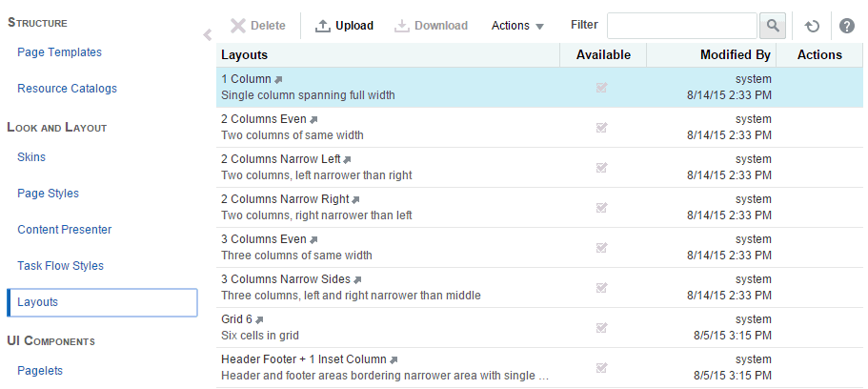Toggle Available checkbox for 2 Columns Even
This screenshot has width=868, height=389.
602,128
